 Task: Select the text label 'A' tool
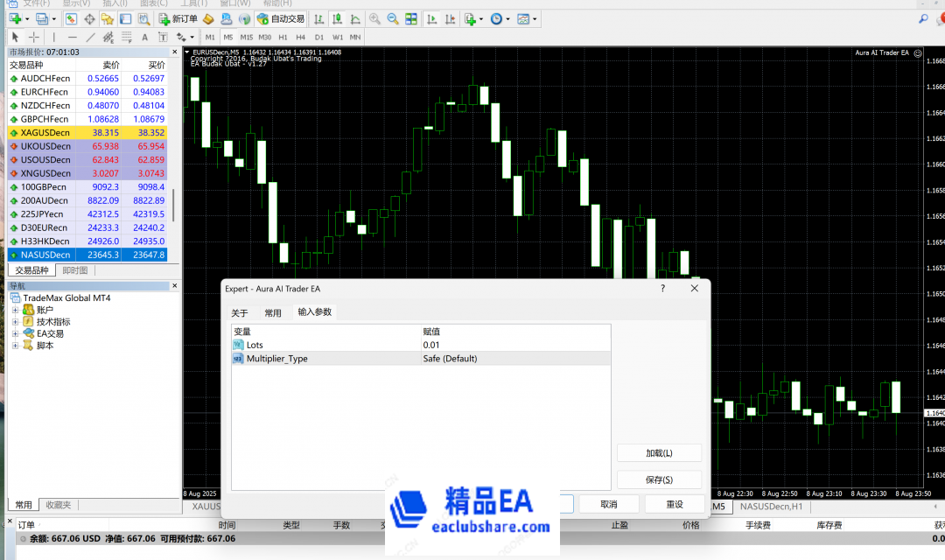(x=144, y=37)
